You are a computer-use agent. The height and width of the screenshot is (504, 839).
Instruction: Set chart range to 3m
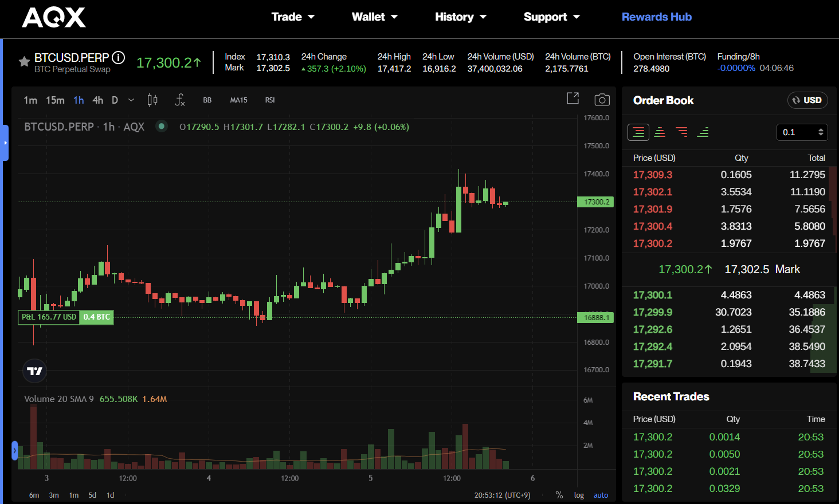[x=54, y=495]
